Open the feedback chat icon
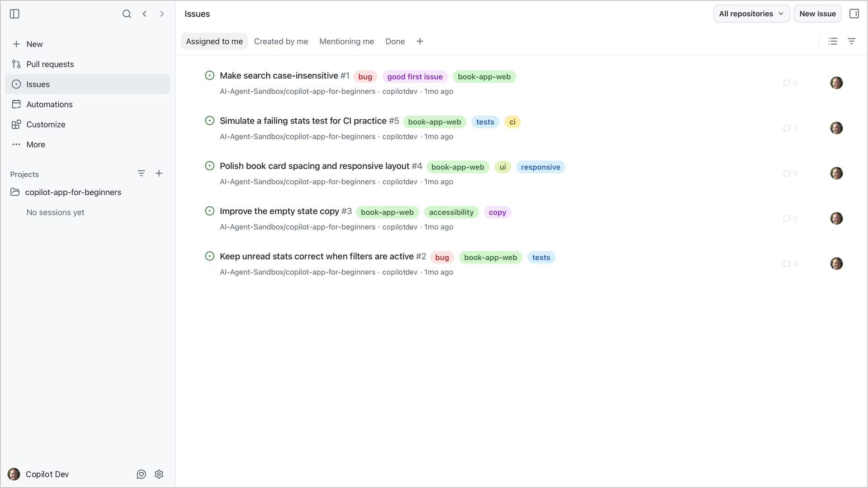 [142, 474]
